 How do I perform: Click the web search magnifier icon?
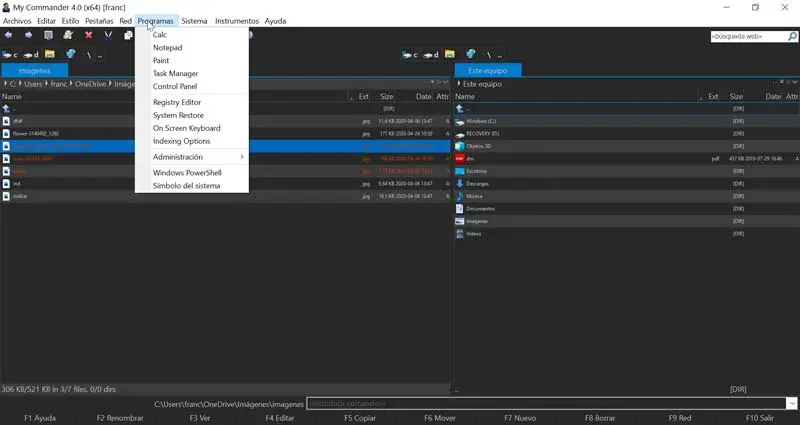click(x=792, y=36)
